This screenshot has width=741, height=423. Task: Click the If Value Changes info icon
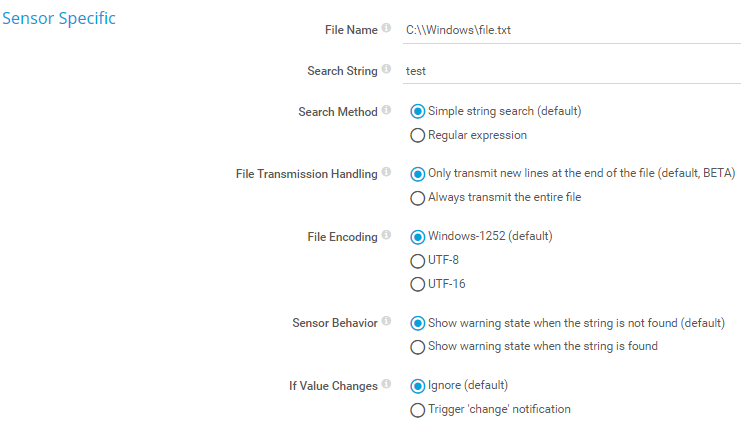[386, 385]
